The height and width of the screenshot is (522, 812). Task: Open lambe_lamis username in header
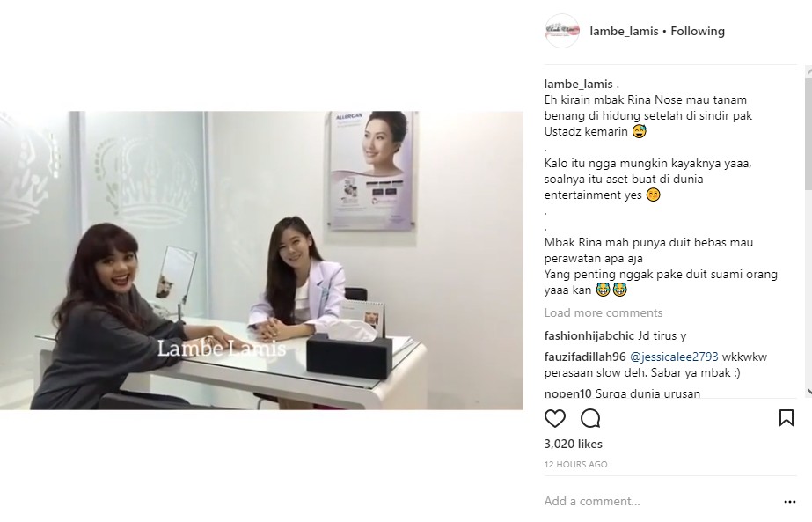624,31
